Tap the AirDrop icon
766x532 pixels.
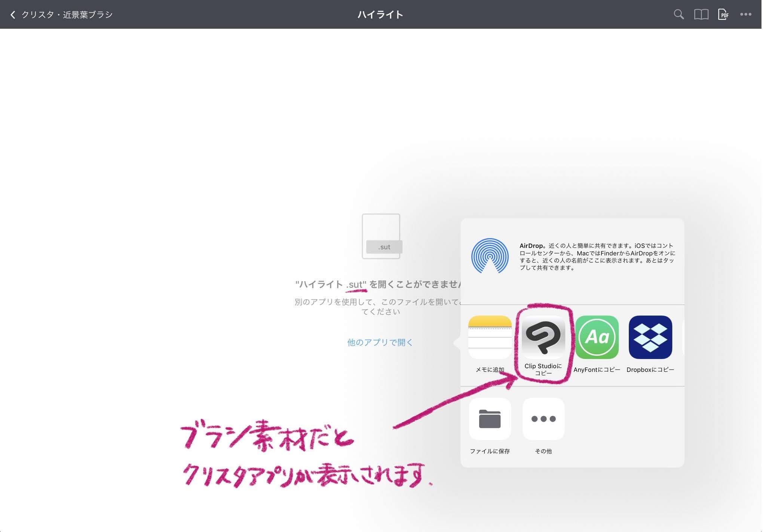point(490,256)
